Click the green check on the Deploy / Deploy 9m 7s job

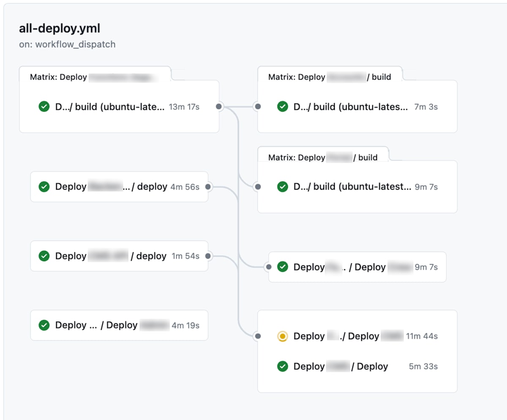(282, 267)
